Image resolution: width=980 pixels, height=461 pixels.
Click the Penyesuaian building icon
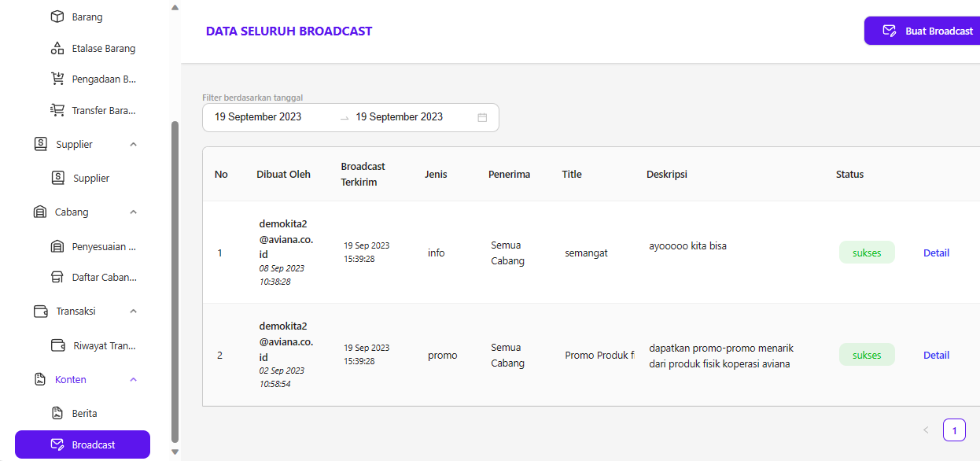pyautogui.click(x=57, y=246)
